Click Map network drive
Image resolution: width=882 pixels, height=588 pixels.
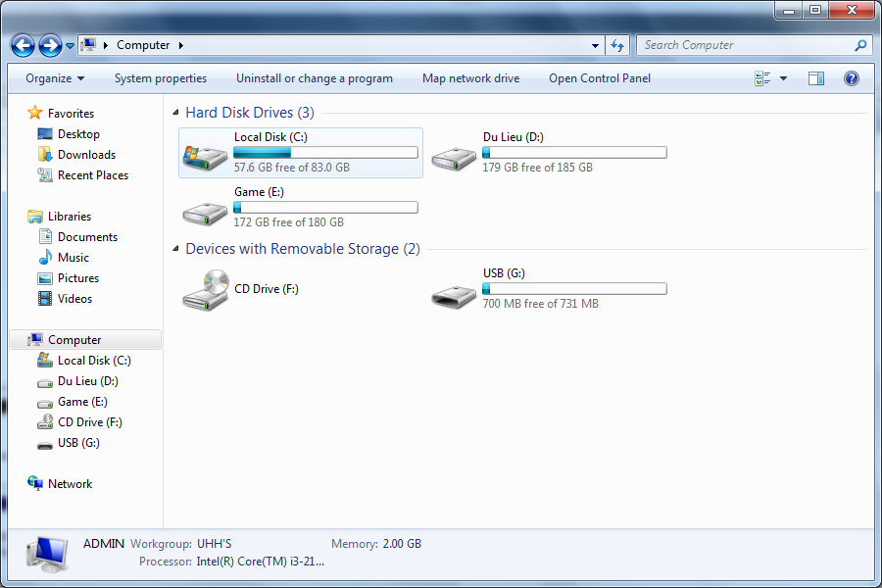tap(470, 78)
